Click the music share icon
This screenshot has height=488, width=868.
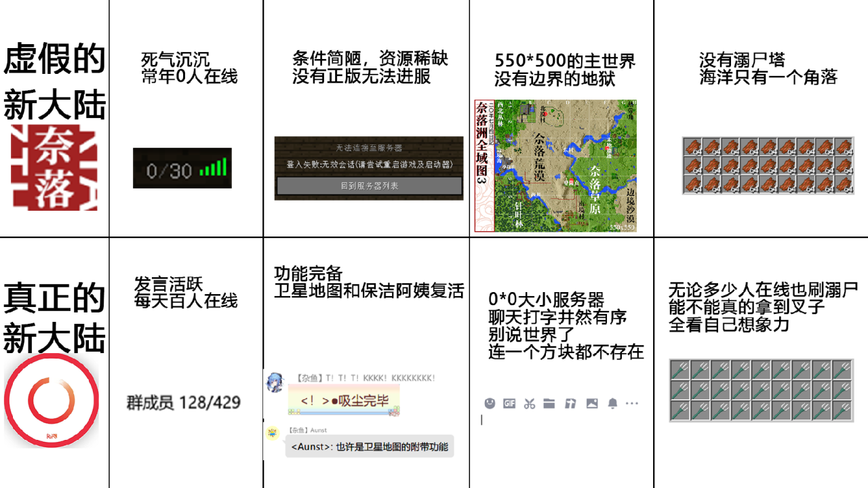click(570, 403)
